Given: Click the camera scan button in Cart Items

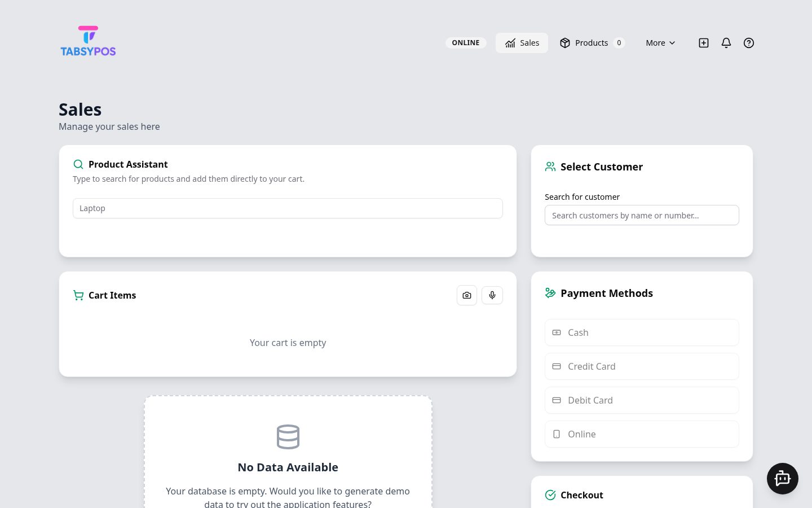Looking at the screenshot, I should 467,295.
